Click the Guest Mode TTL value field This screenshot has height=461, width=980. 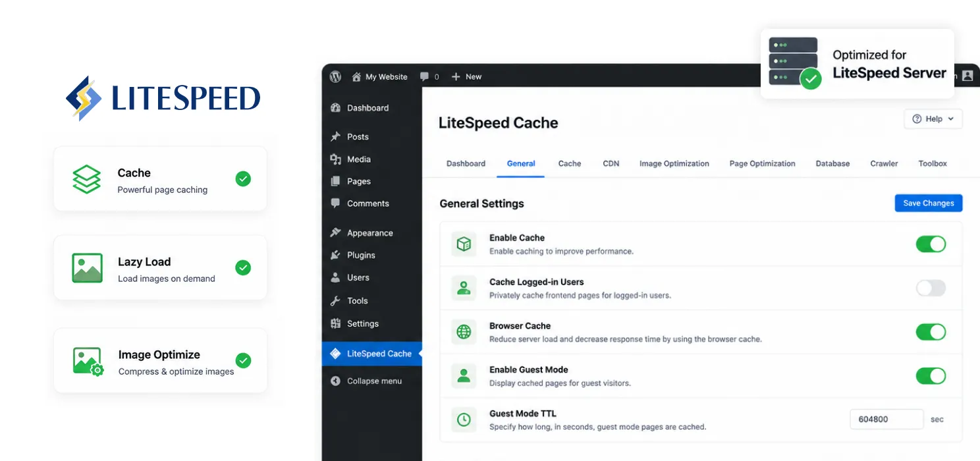tap(886, 419)
